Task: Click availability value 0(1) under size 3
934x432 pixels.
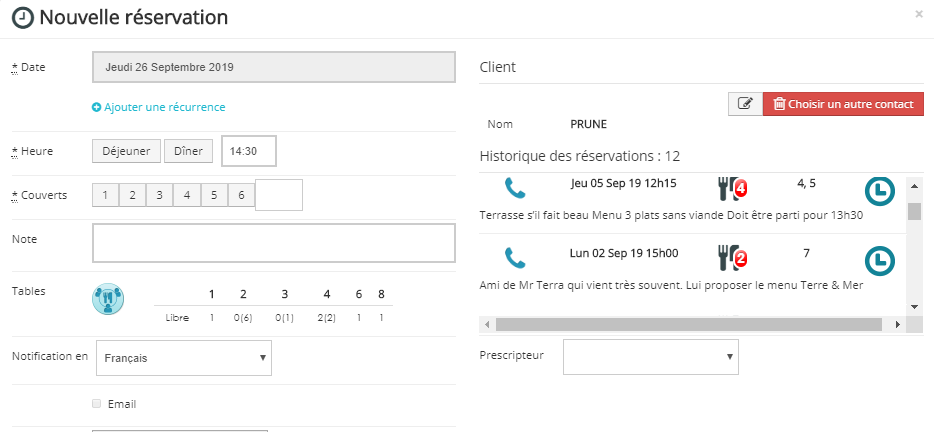Action: click(x=285, y=318)
